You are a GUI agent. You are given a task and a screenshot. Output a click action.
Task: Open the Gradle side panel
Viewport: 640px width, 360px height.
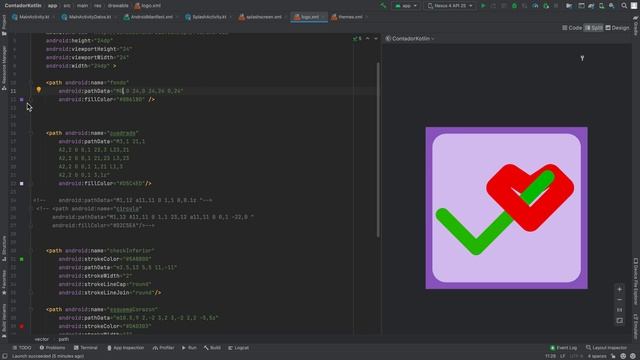click(x=636, y=25)
